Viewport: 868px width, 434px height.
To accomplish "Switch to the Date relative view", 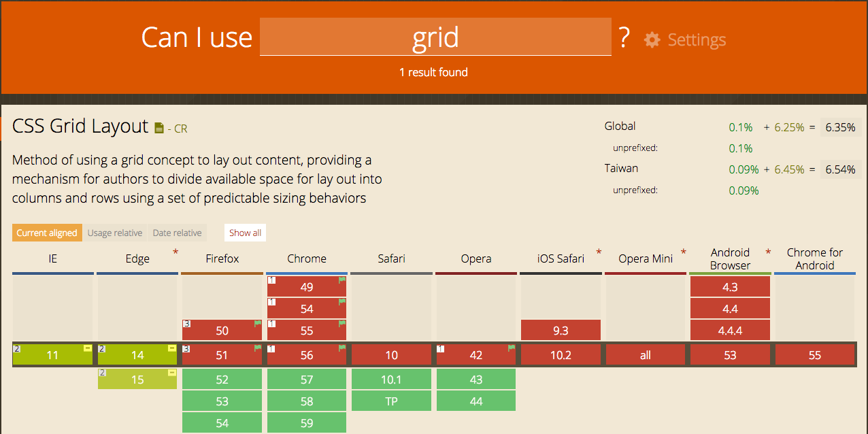I will pyautogui.click(x=177, y=233).
